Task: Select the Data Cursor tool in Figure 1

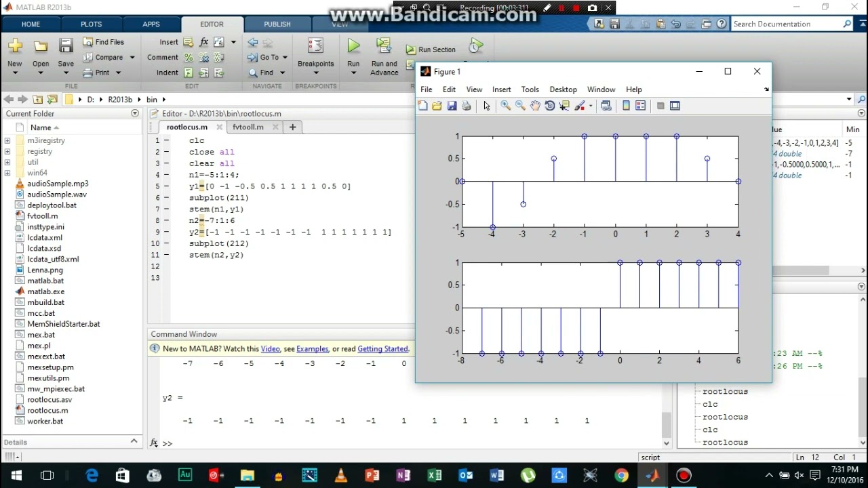Action: (564, 106)
